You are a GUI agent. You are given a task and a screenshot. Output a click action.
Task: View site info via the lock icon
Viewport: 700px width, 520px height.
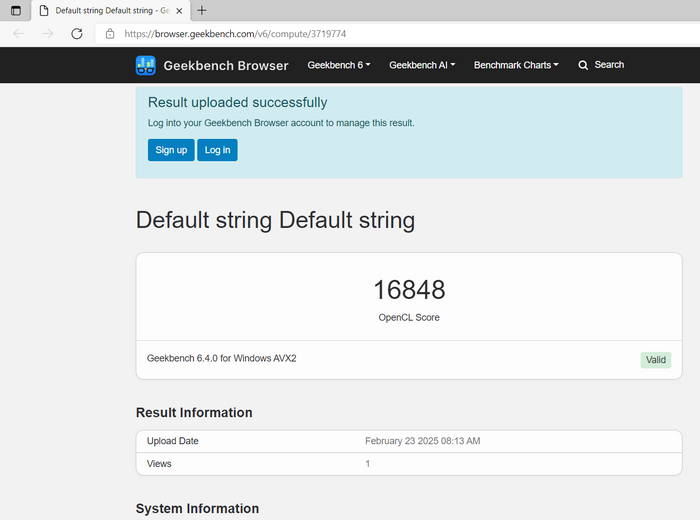[110, 33]
